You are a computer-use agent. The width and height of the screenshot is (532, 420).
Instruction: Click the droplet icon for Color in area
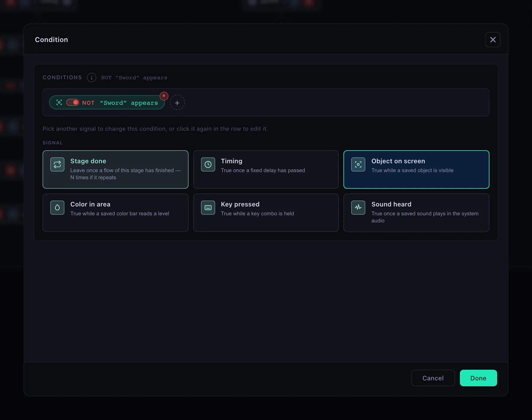tap(57, 208)
